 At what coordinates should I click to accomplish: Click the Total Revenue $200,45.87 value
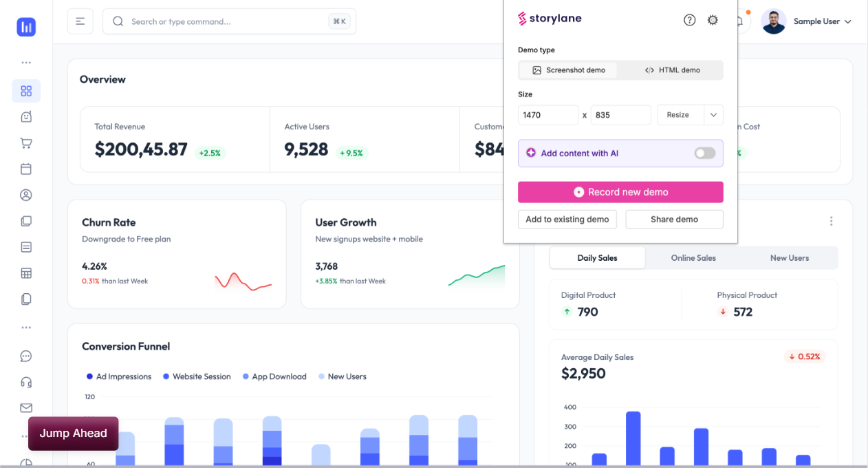(x=141, y=149)
